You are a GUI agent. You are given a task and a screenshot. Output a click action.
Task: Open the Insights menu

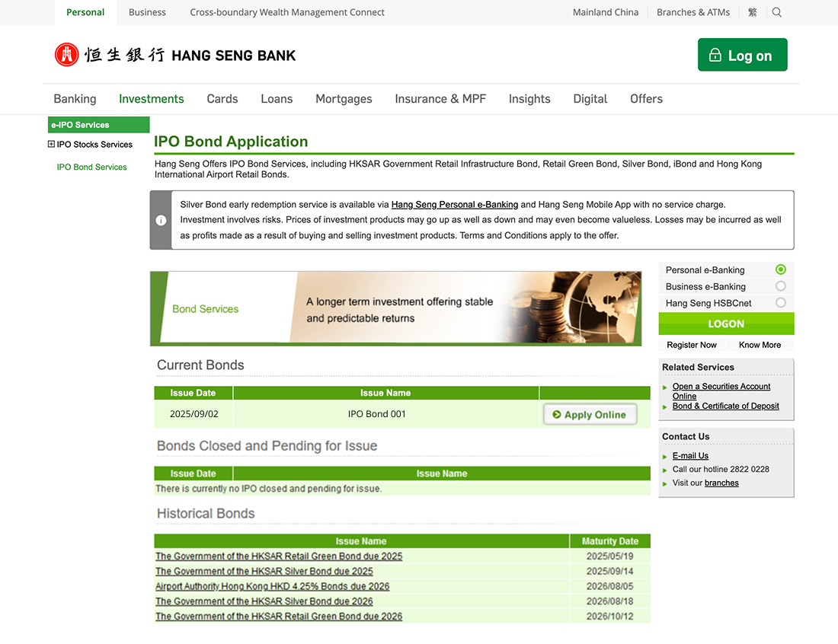click(x=529, y=99)
